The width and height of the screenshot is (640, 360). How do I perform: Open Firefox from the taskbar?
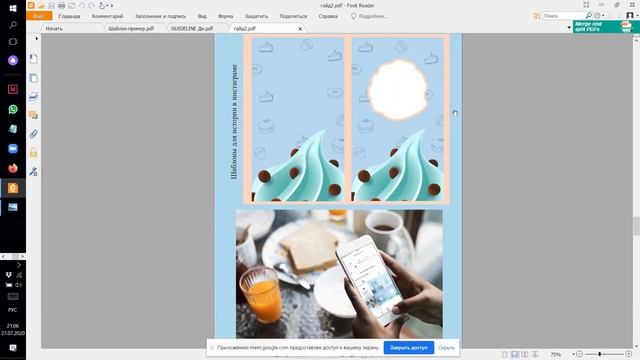click(13, 168)
